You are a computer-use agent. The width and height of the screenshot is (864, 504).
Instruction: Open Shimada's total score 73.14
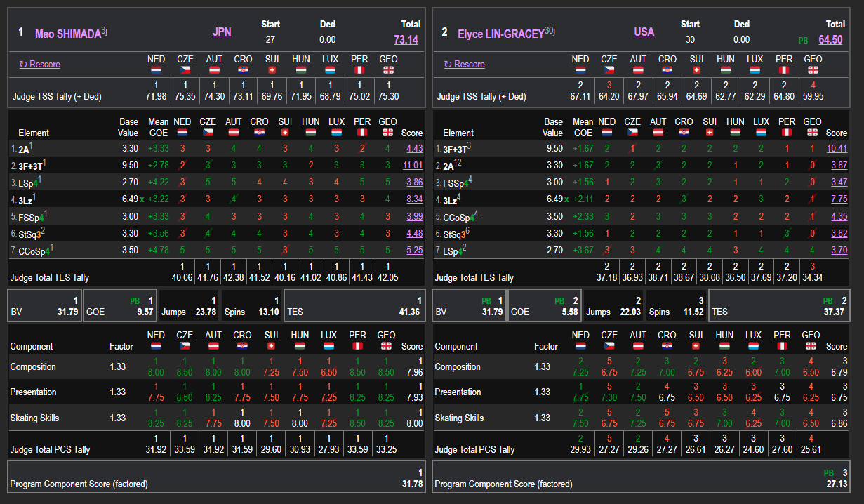tap(406, 40)
